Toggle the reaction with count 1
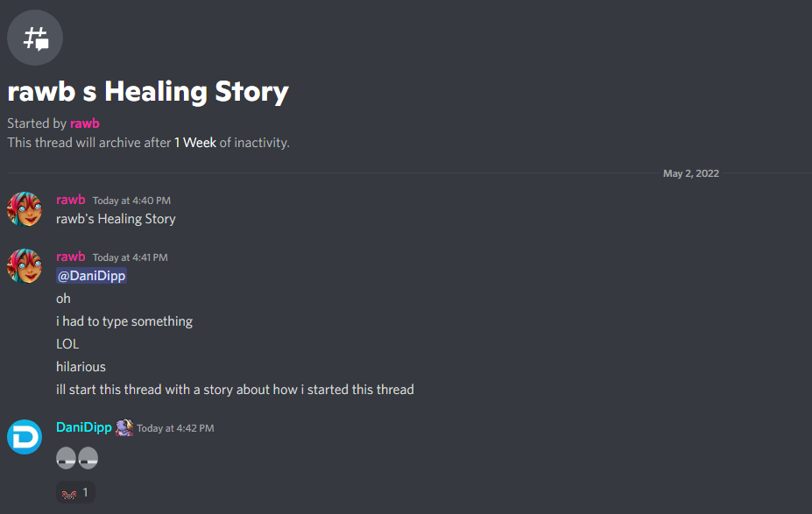The height and width of the screenshot is (514, 812). click(x=75, y=492)
